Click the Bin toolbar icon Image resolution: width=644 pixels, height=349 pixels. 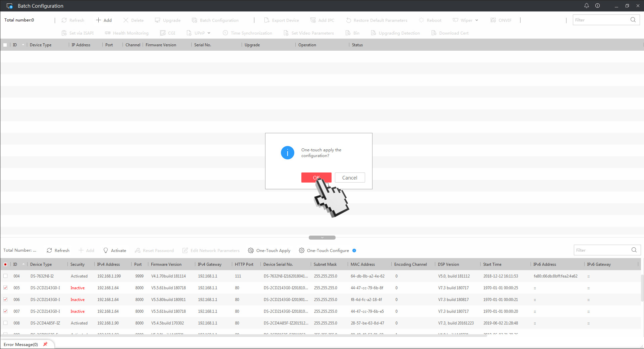point(348,33)
